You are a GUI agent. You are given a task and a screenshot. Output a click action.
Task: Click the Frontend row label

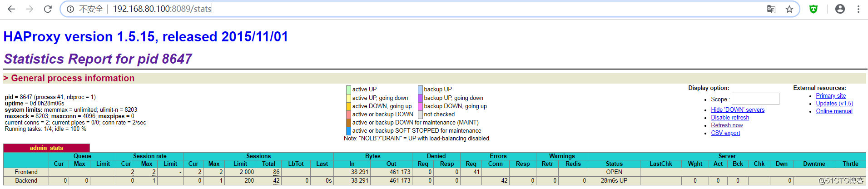click(x=26, y=172)
